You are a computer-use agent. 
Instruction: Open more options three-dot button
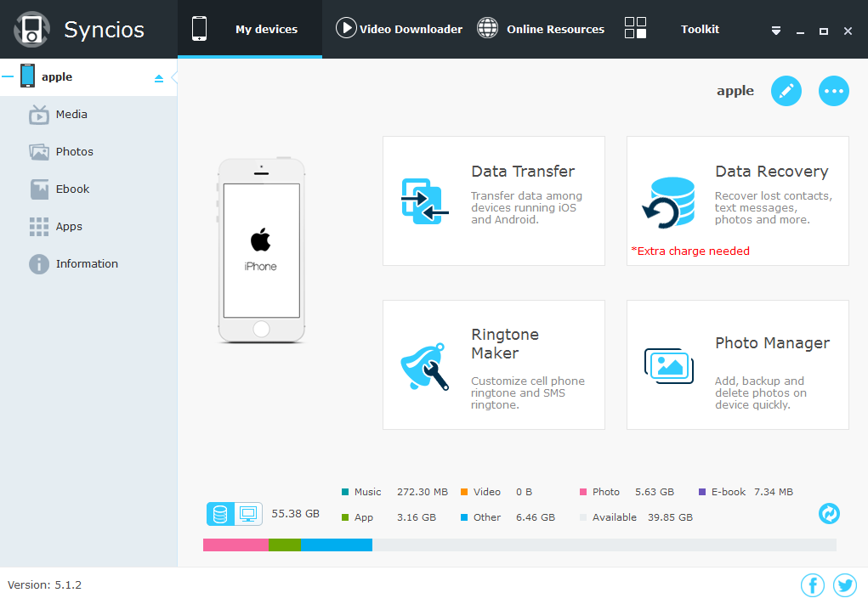[834, 91]
